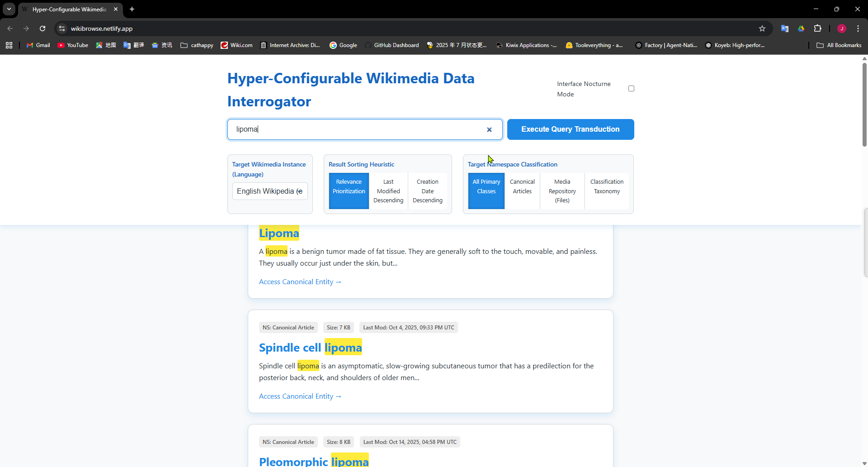Open the Gmail bookmark

point(38,45)
